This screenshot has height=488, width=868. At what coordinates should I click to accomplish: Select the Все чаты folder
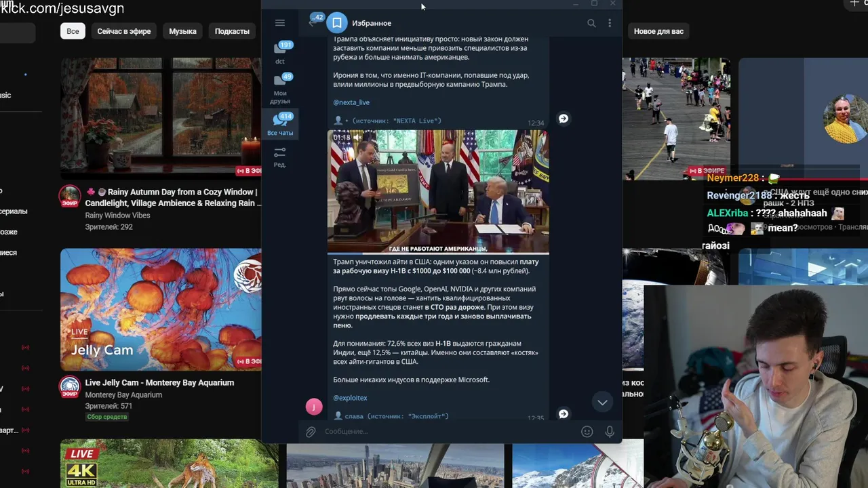pyautogui.click(x=279, y=125)
